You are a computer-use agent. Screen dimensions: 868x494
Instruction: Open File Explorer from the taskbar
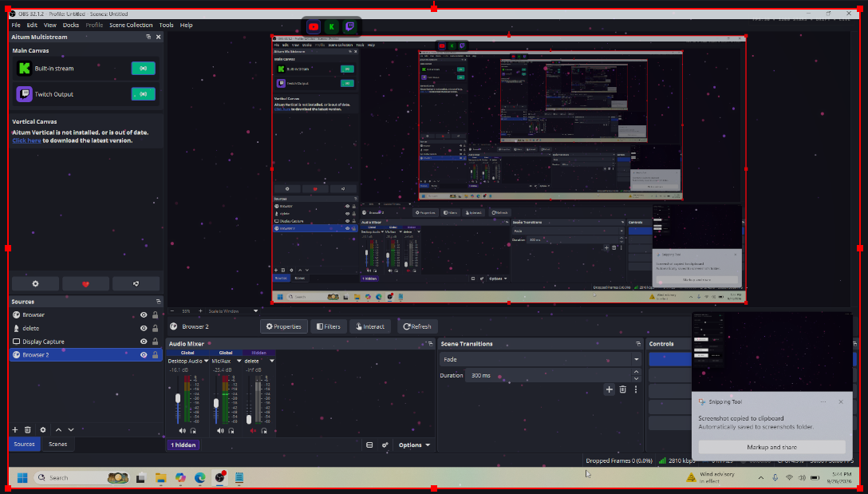click(x=160, y=477)
